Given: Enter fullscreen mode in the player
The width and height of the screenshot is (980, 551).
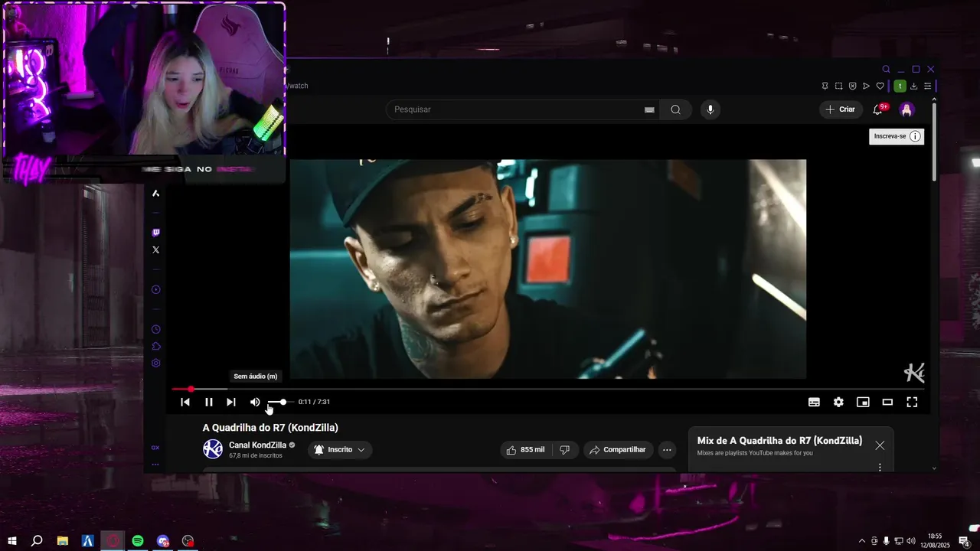Looking at the screenshot, I should tap(912, 402).
